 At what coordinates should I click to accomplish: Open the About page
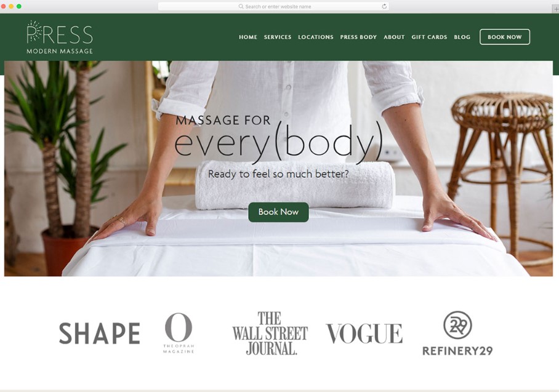coord(394,37)
